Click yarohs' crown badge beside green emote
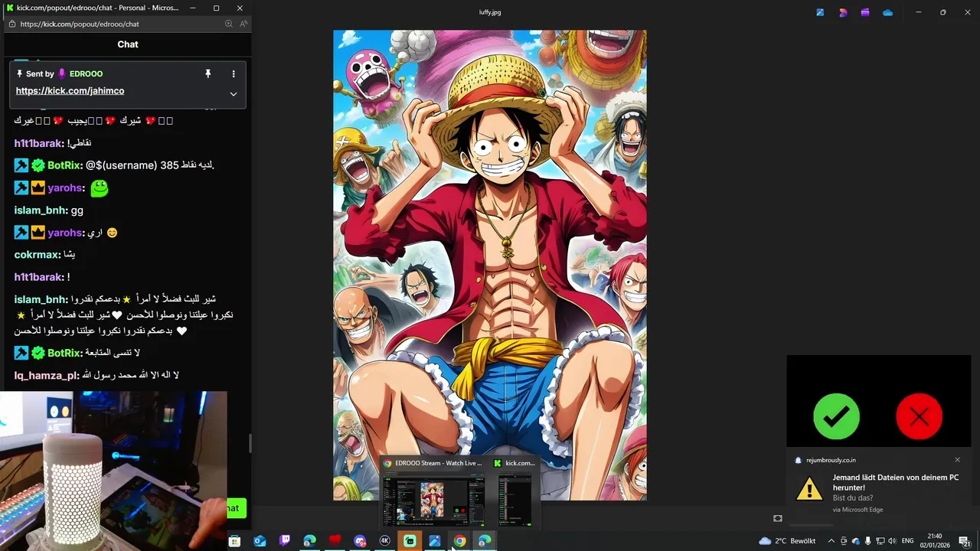The image size is (980, 551). coord(38,187)
